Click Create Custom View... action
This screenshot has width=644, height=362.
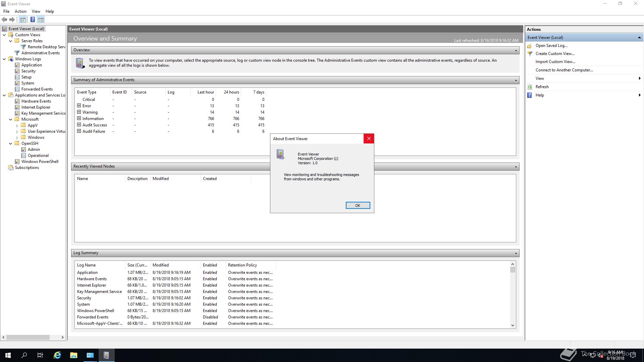click(555, 54)
